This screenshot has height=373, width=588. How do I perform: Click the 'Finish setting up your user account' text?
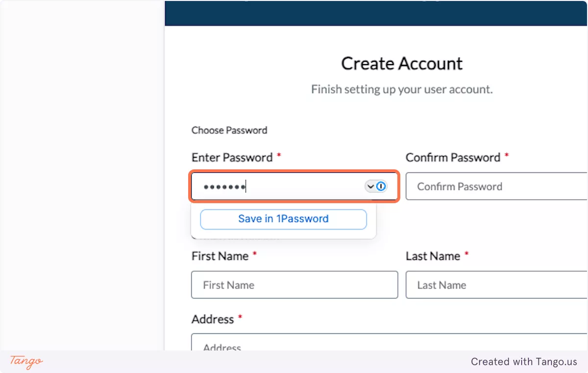click(x=402, y=90)
